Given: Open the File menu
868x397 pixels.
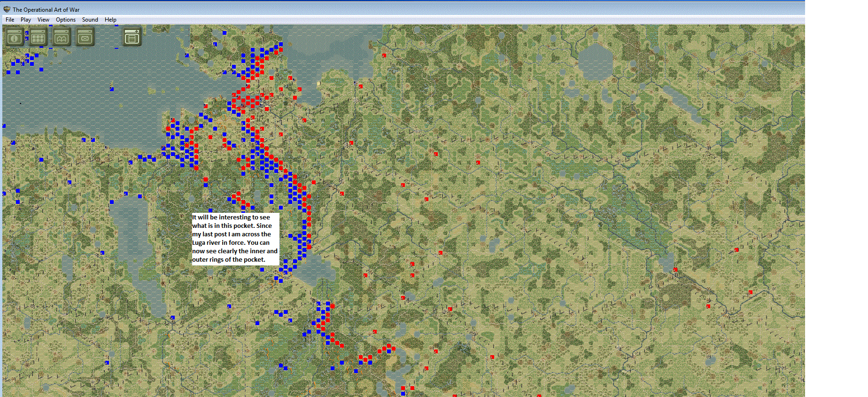Looking at the screenshot, I should [10, 20].
